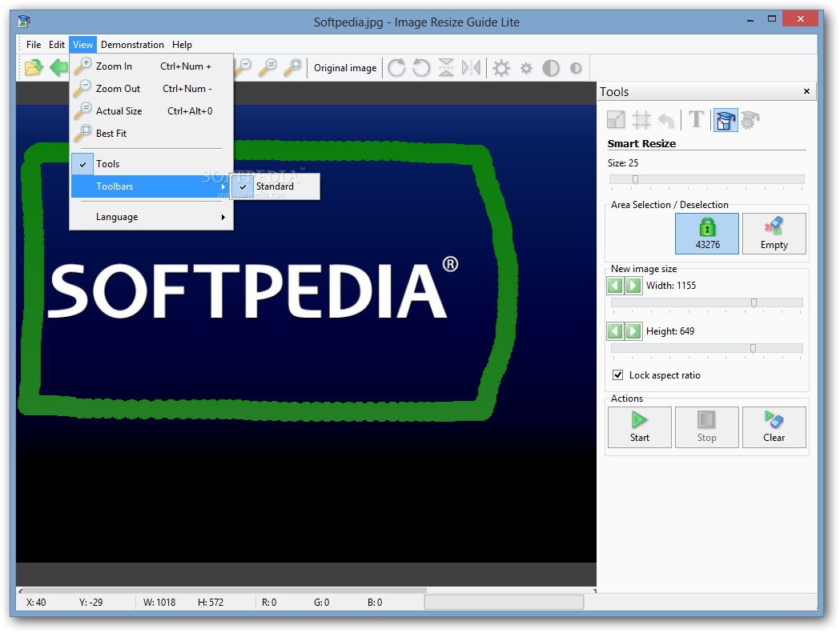
Task: Click the application icon in title bar
Action: (23, 22)
